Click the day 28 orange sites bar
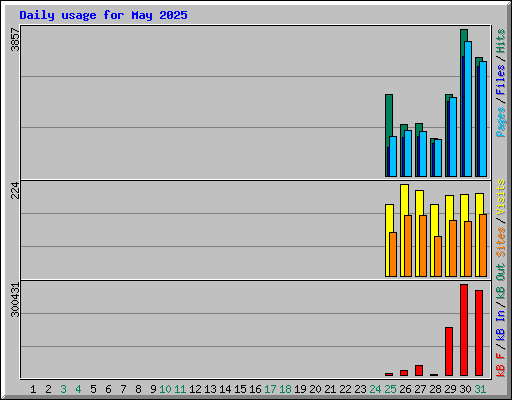 click(438, 256)
